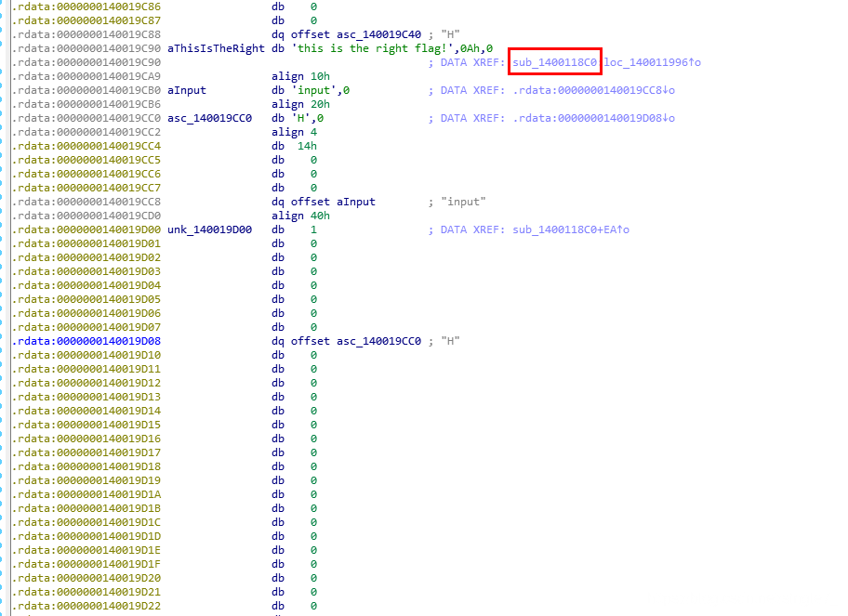The width and height of the screenshot is (848, 616).
Task: Select address .rdata:0000000140019C88
Action: click(86, 34)
